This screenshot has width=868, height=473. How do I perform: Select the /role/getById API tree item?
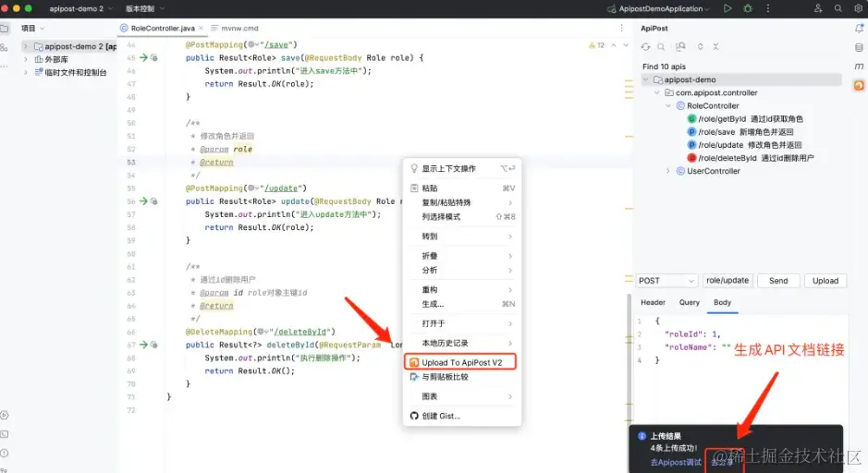click(745, 119)
